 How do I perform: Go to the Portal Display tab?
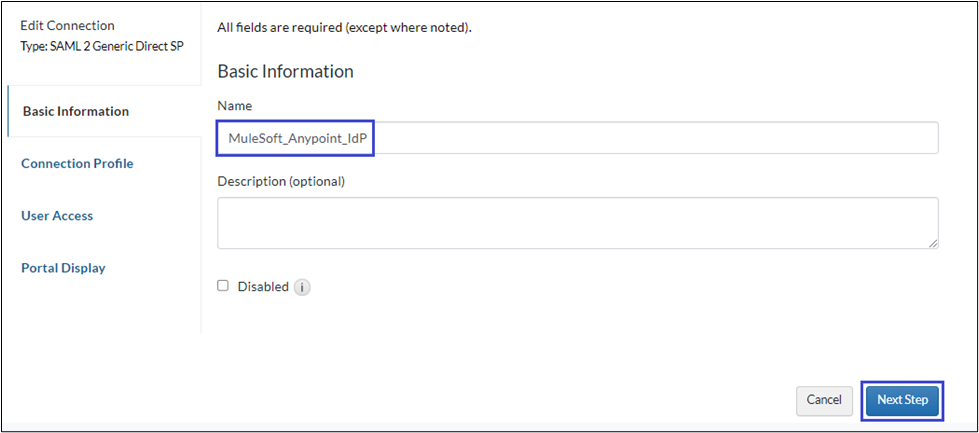(x=63, y=267)
